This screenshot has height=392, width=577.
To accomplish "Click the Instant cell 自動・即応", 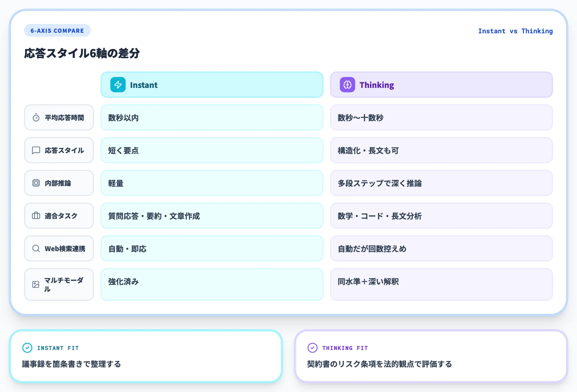I will pyautogui.click(x=212, y=248).
